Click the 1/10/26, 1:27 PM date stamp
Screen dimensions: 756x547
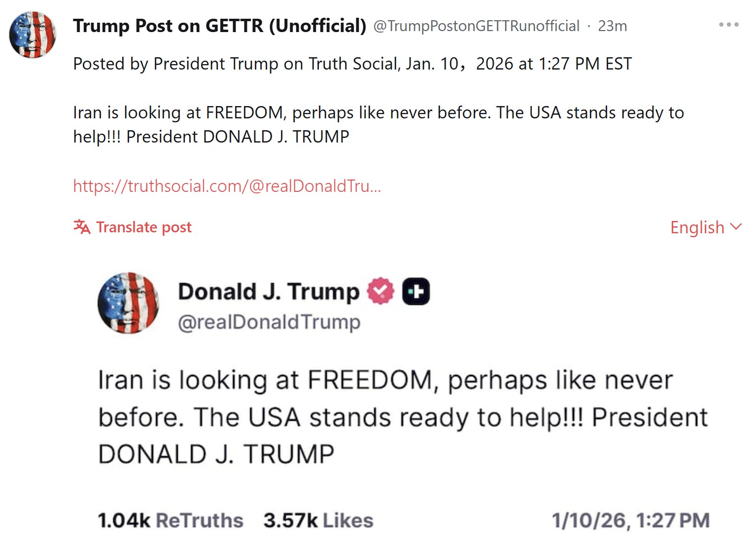tap(630, 520)
